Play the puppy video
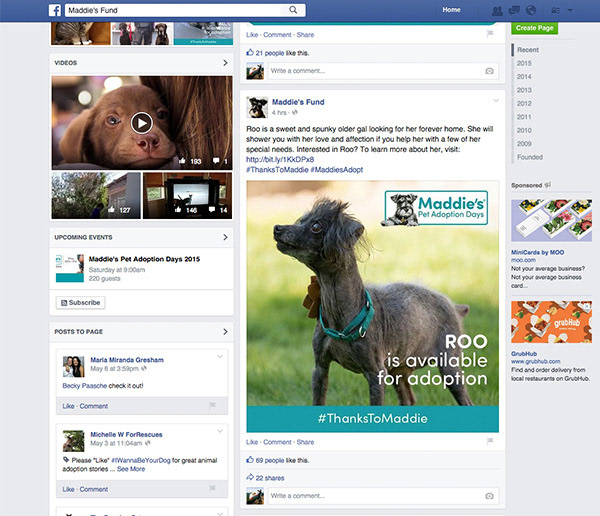The width and height of the screenshot is (600, 516). coord(142,123)
